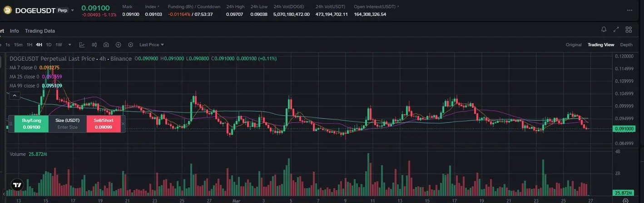Click the TradingView logo on chart
Image resolution: width=644 pixels, height=203 pixels.
[17, 184]
